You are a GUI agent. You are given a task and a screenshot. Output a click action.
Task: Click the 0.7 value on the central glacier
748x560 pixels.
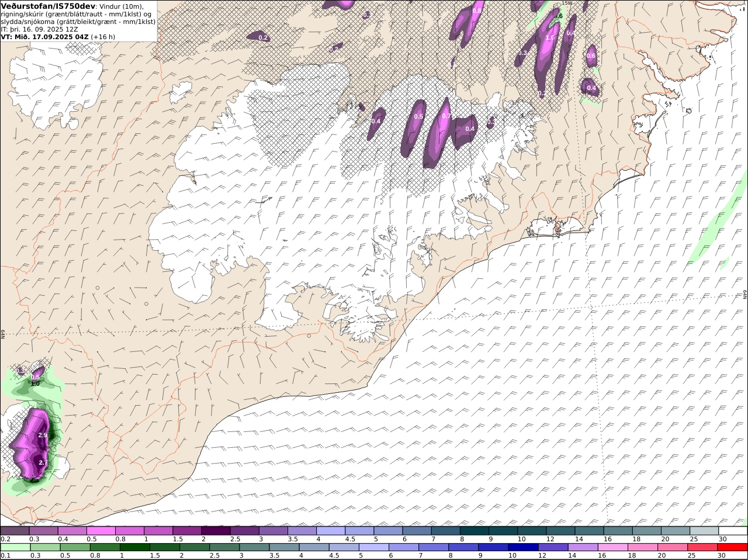[446, 116]
